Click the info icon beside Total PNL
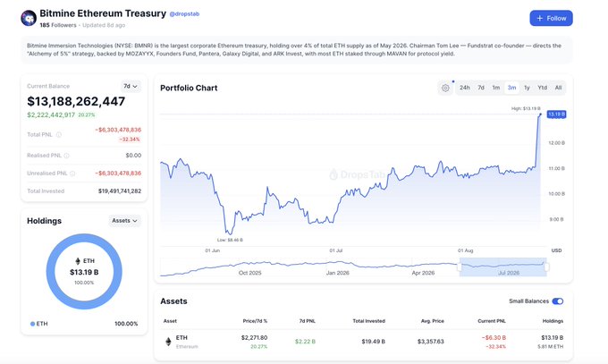 point(58,135)
